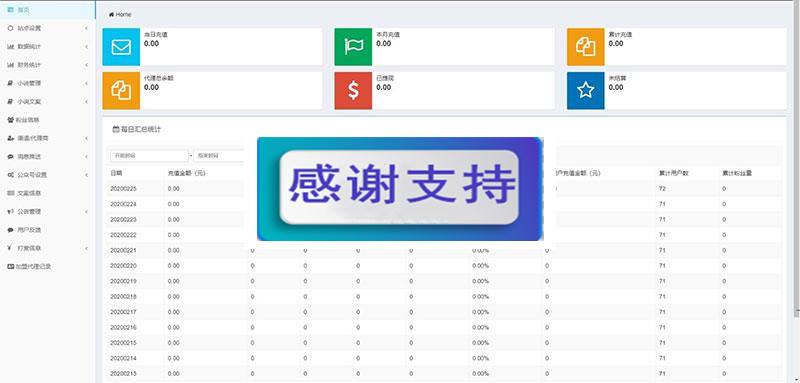Click the bar chart icon next to 数据统计
The height and width of the screenshot is (383, 800).
[x=10, y=46]
